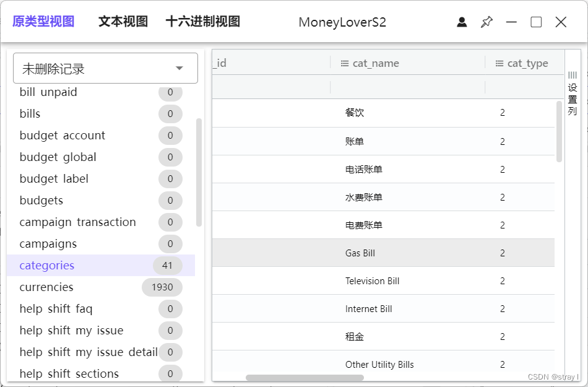This screenshot has height=387, width=588.
Task: Select the budgets table
Action: click(101, 201)
